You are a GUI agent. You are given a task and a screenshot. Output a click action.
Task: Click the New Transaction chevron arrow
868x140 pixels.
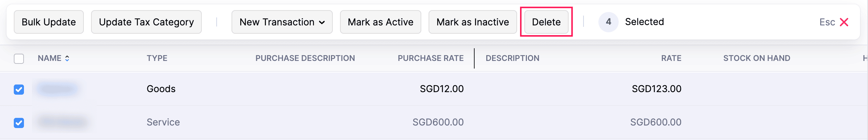pos(322,22)
